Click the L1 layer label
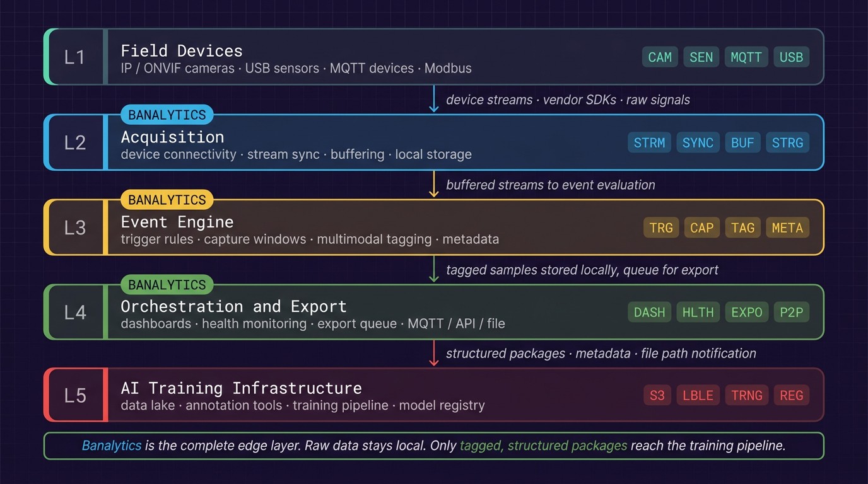868x484 pixels. [x=75, y=57]
